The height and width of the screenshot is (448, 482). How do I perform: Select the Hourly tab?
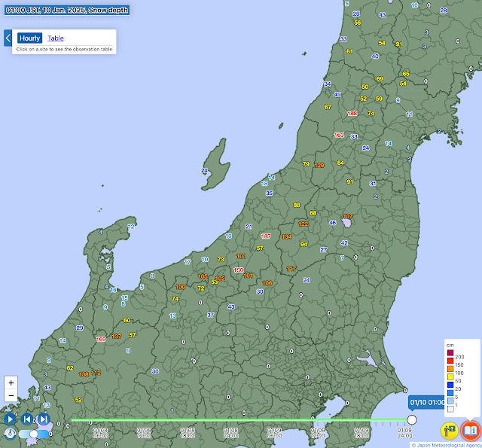(30, 38)
